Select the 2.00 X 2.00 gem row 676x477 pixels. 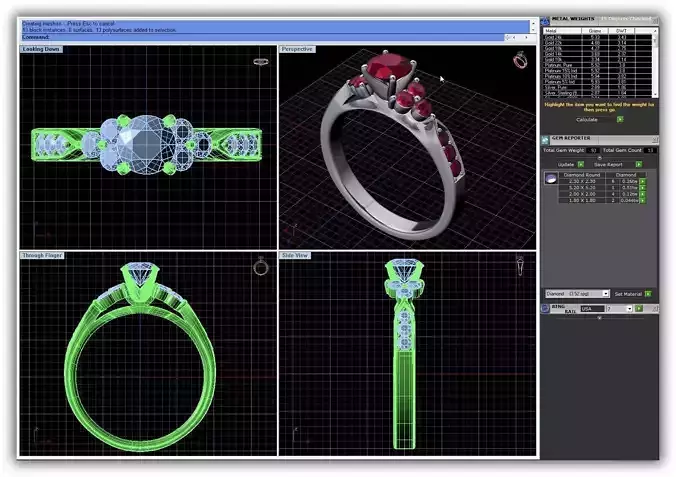[599, 195]
